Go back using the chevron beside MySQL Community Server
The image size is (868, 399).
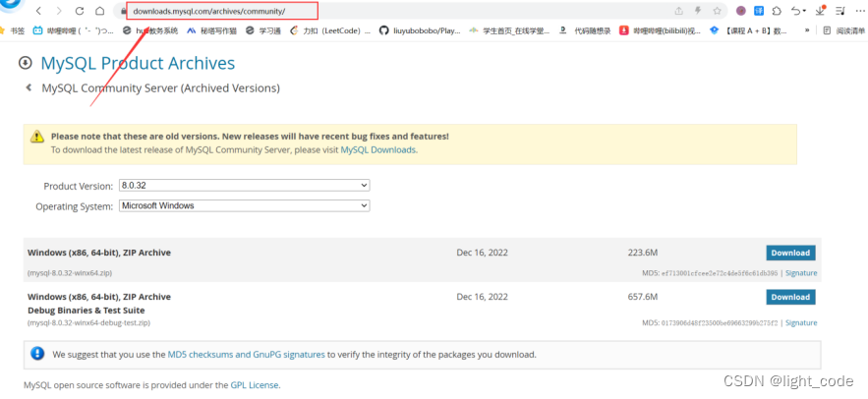tap(29, 87)
